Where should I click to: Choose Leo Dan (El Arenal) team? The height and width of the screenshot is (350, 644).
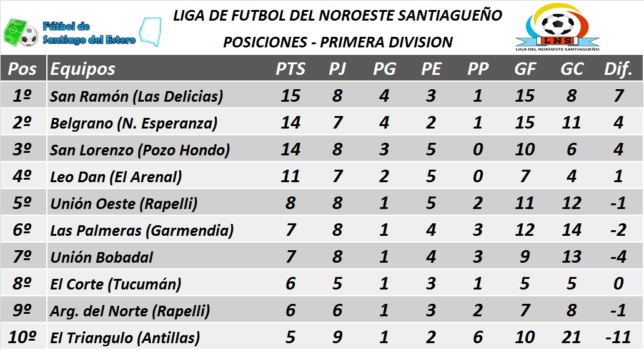click(116, 177)
